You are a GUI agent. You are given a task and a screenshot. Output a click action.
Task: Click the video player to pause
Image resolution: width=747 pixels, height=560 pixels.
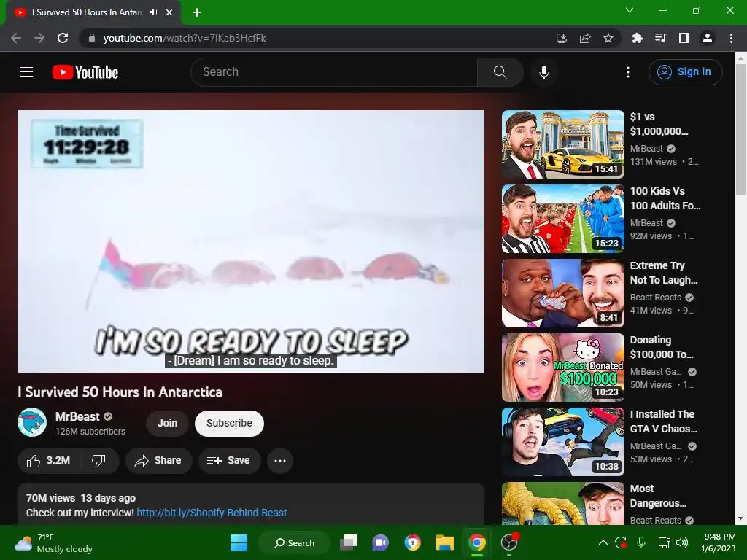tap(251, 241)
